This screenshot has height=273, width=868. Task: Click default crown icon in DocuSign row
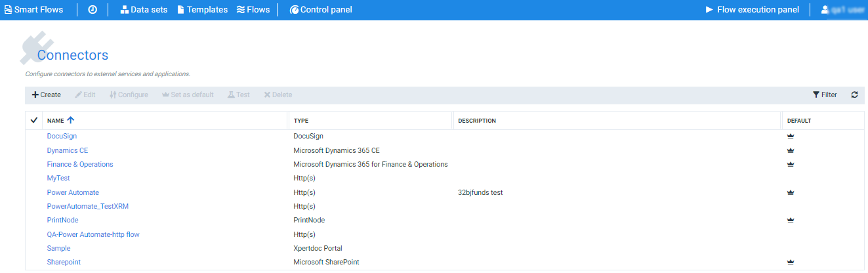[x=791, y=136]
